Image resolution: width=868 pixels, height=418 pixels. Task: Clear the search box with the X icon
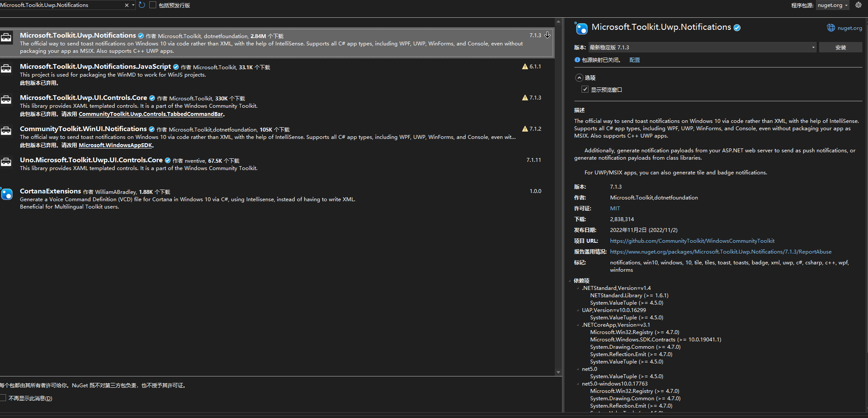(x=126, y=5)
